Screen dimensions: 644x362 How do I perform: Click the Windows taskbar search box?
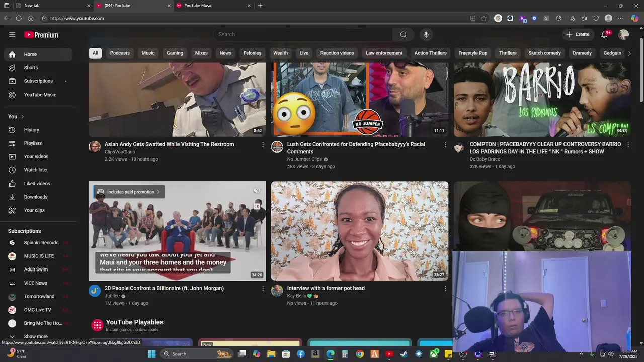click(x=198, y=354)
